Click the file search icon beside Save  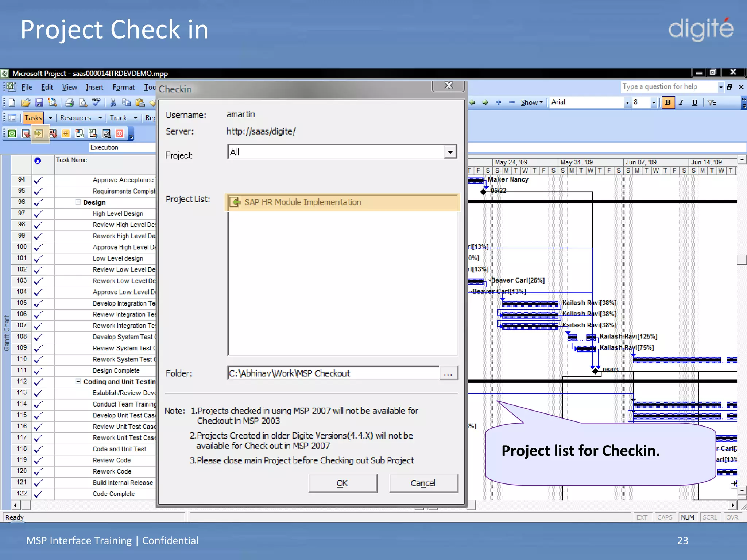[x=53, y=102]
